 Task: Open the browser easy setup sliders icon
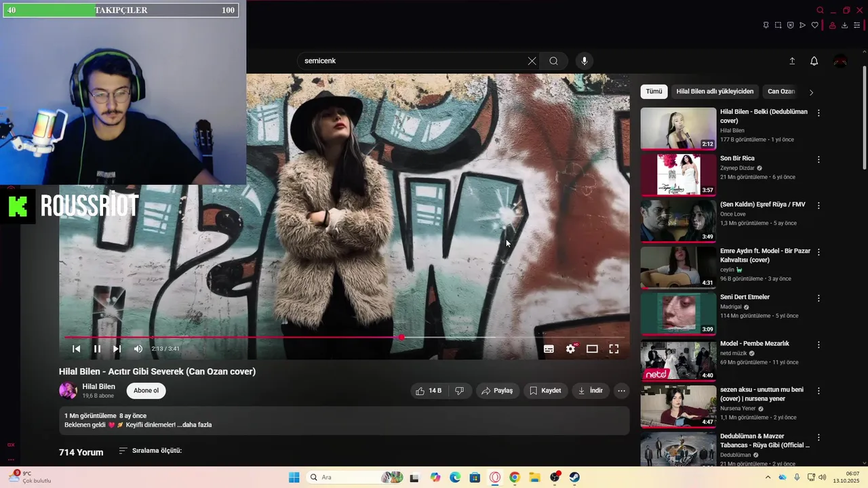(856, 25)
